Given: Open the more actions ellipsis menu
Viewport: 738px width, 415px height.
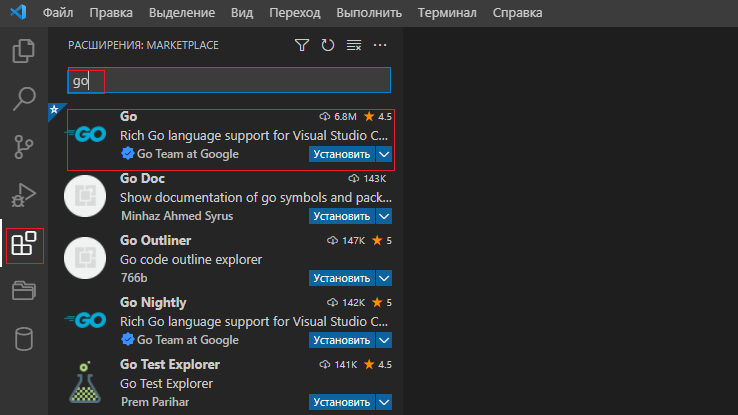Looking at the screenshot, I should tap(380, 45).
